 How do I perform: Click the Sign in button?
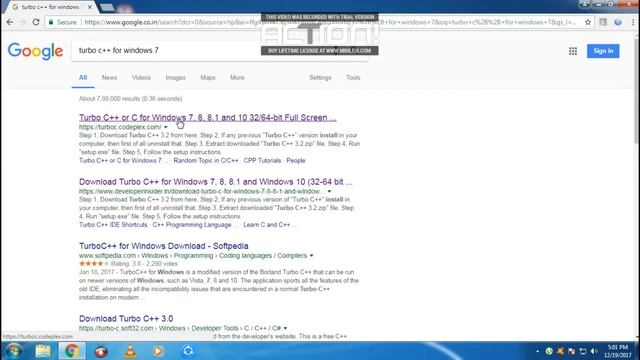coord(603,51)
